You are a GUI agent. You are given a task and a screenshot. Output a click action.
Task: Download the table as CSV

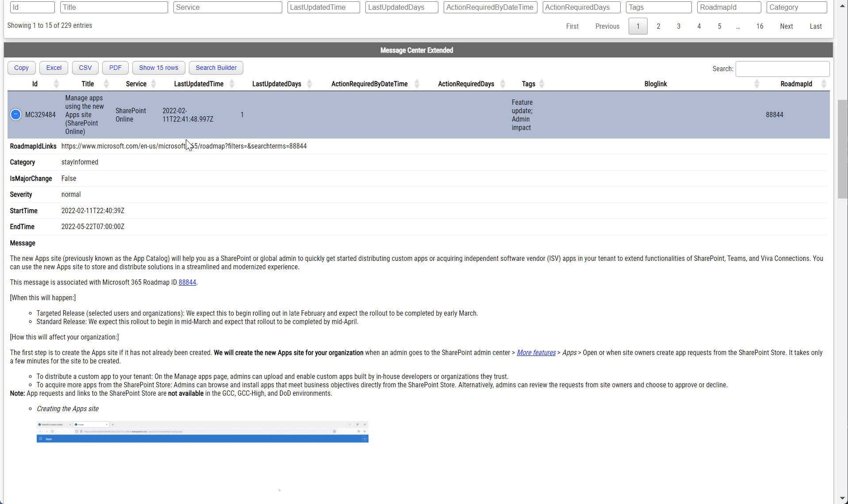coord(85,68)
